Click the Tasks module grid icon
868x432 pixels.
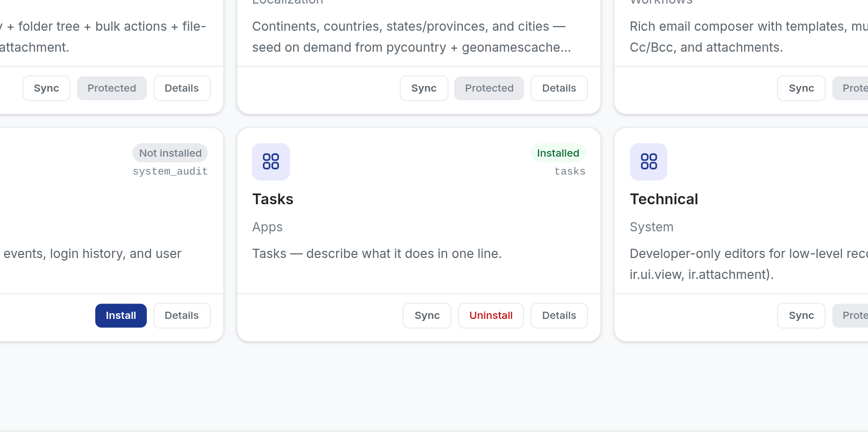(x=271, y=162)
